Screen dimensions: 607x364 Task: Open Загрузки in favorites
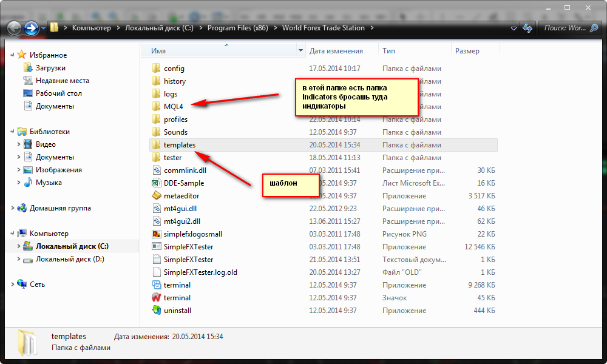pyautogui.click(x=50, y=68)
